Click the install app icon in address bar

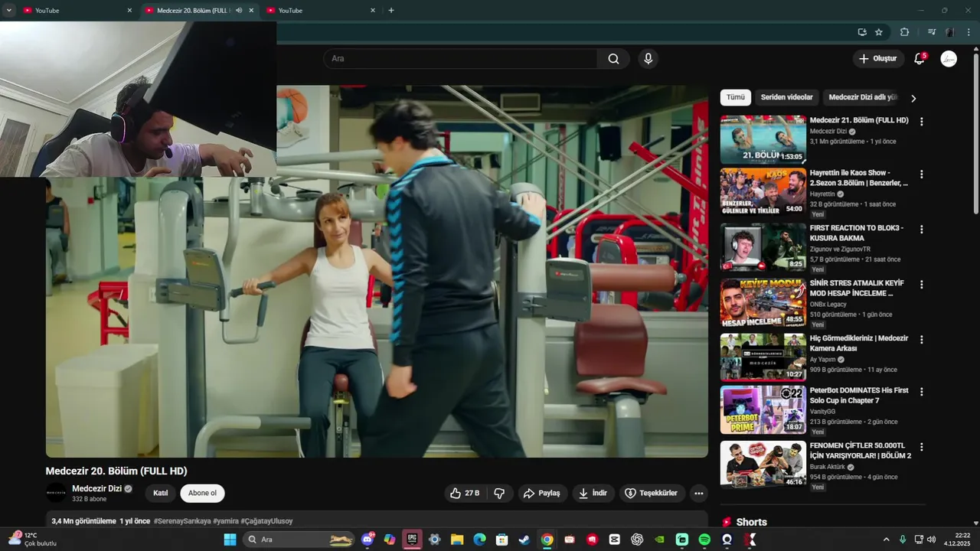(x=862, y=32)
